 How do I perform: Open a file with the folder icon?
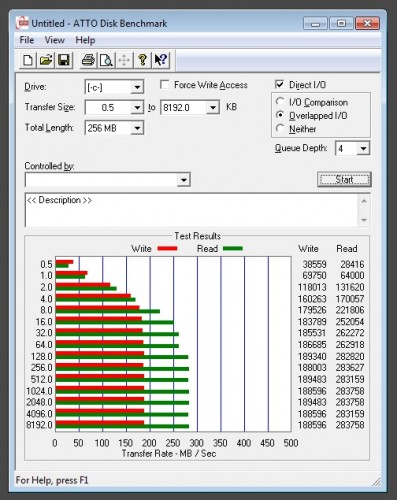46,60
